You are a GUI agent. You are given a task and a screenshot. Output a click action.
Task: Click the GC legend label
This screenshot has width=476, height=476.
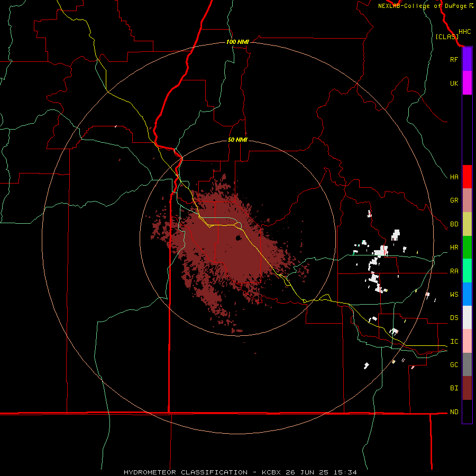[x=454, y=365]
